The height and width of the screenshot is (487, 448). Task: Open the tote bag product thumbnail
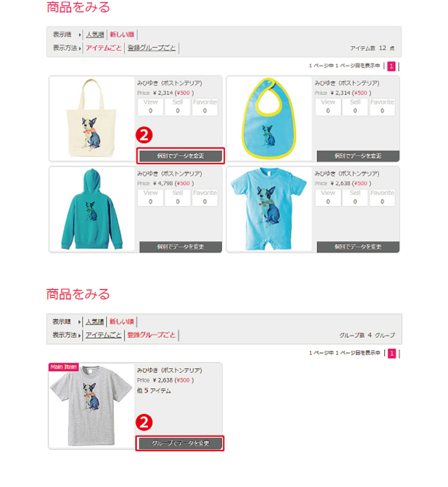(92, 118)
